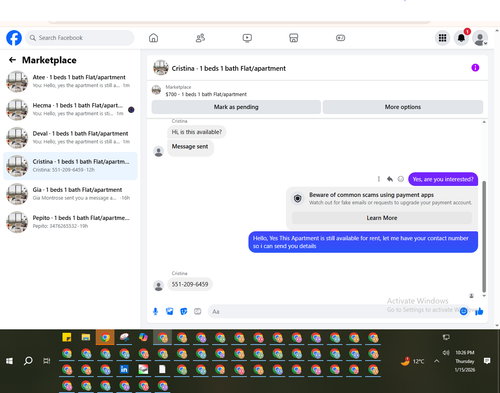
Task: Click the taskbar clock and date
Action: tap(465, 361)
